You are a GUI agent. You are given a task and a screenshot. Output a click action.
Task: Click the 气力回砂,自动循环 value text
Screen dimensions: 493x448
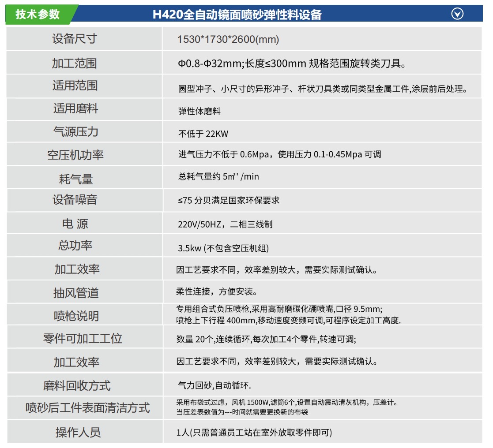[214, 385]
